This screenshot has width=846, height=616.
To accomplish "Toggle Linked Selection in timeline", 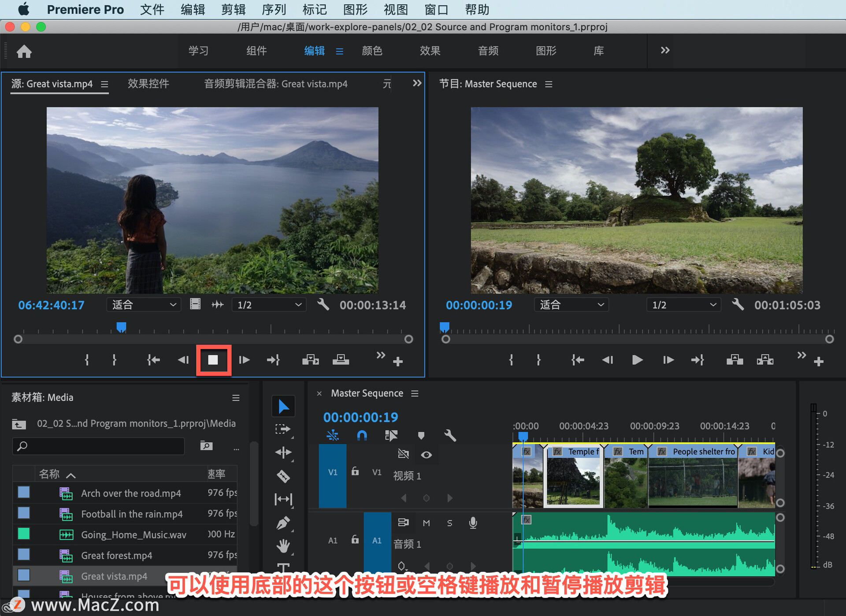I will pos(391,435).
